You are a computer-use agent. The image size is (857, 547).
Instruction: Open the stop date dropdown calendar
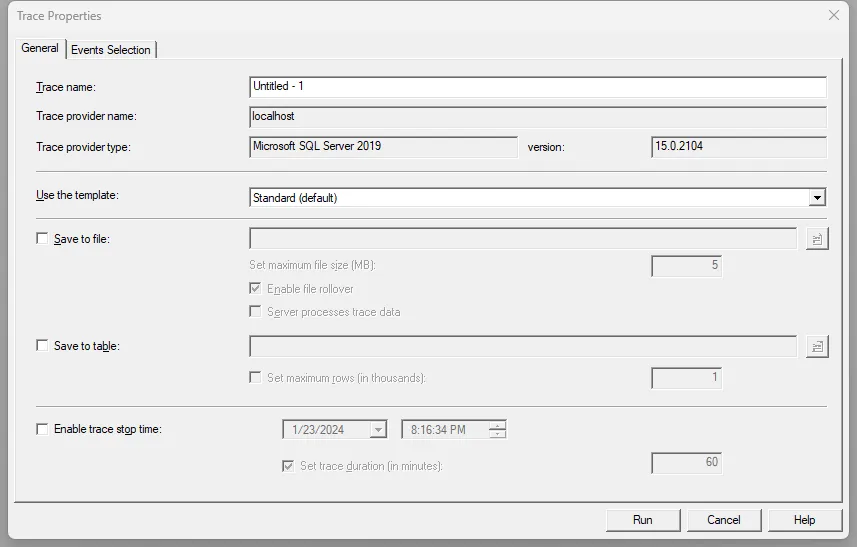(x=378, y=430)
